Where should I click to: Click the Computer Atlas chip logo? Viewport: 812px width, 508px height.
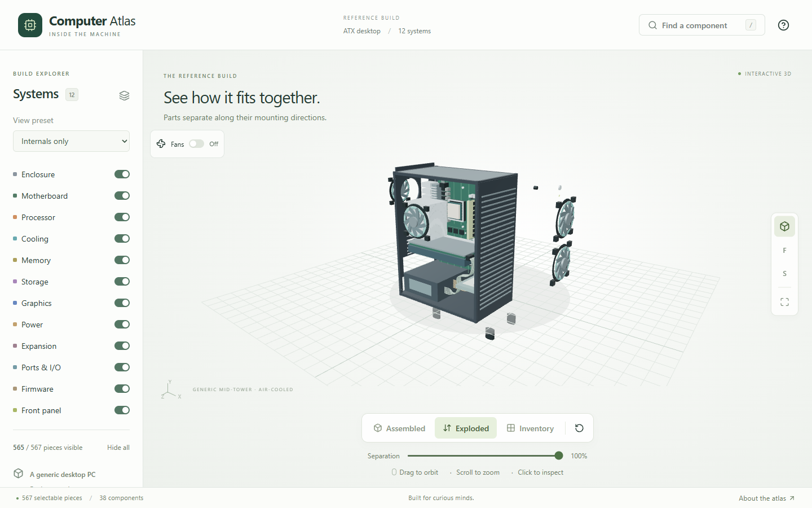(x=30, y=25)
